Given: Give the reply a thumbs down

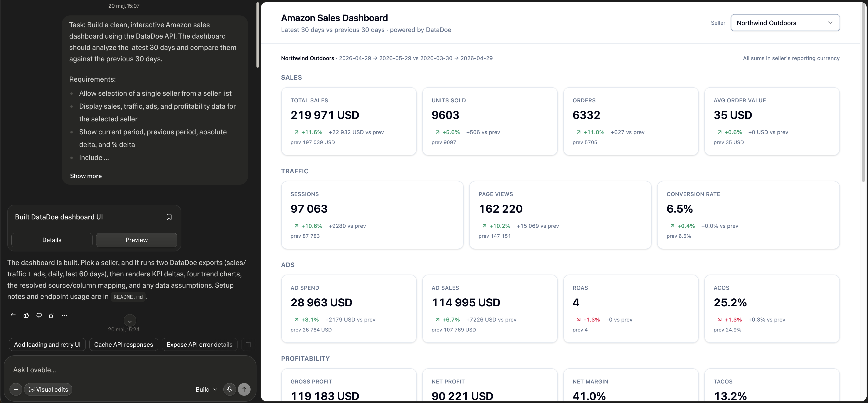Looking at the screenshot, I should point(39,315).
